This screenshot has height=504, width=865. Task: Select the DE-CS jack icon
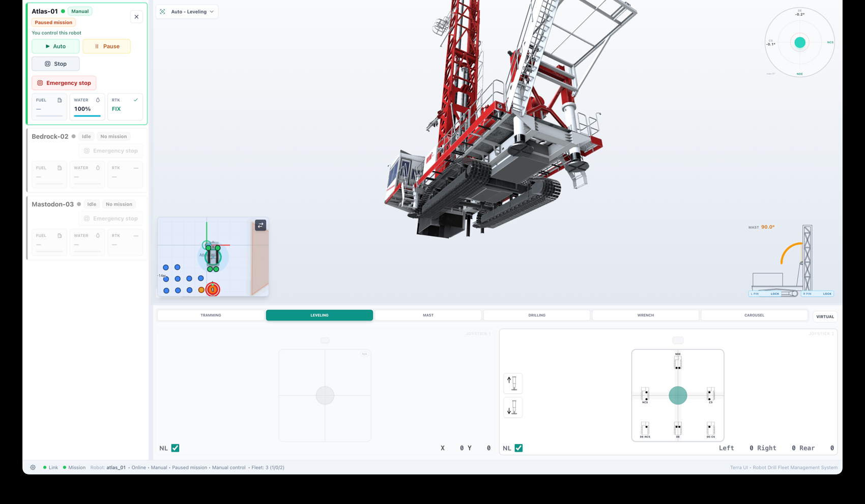pyautogui.click(x=711, y=430)
